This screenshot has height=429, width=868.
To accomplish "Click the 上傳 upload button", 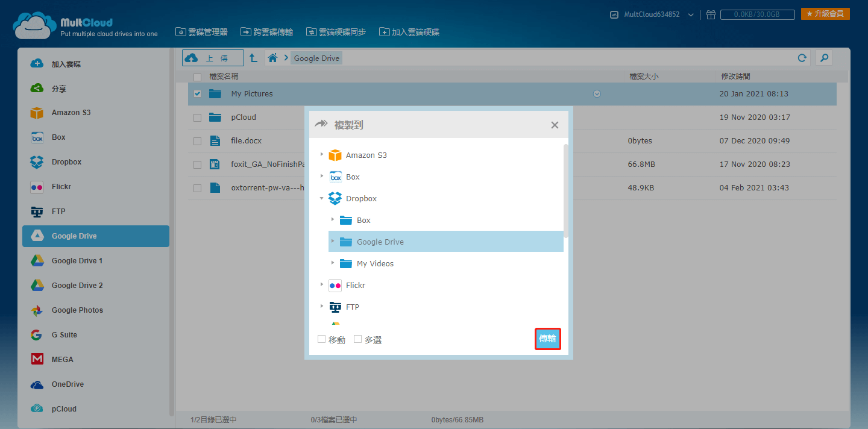I will tap(213, 58).
